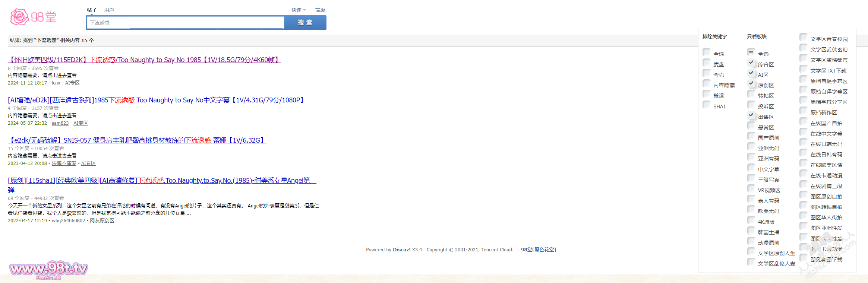Viewport: 868px width, 283px height.
Task: Open the 快速 search dropdown
Action: tap(298, 10)
